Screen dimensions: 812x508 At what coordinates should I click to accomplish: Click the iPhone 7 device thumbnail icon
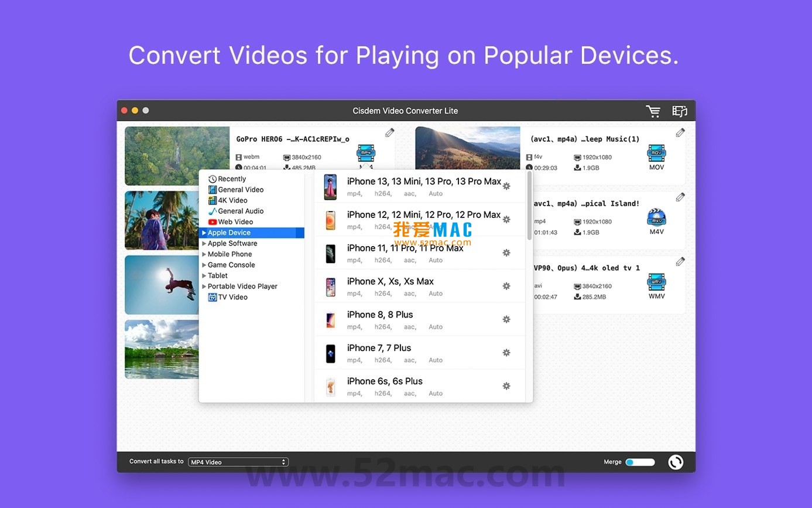click(x=331, y=354)
